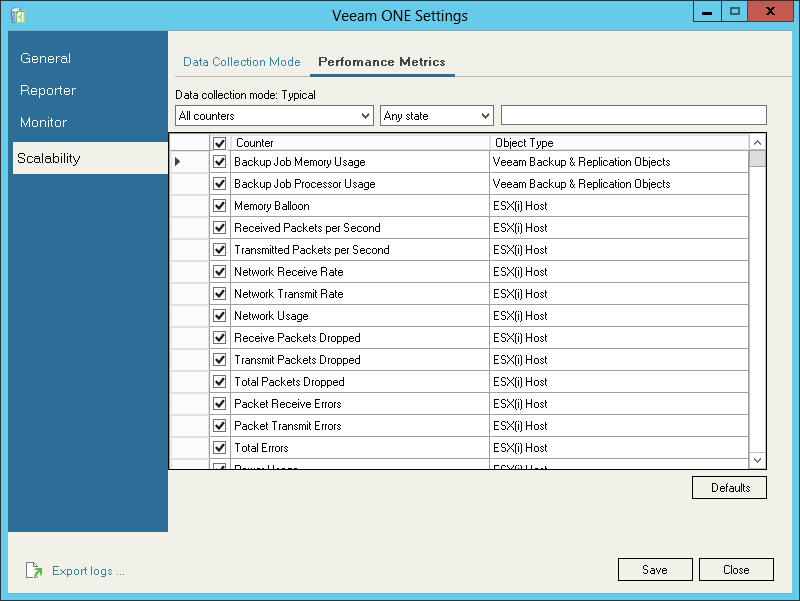The height and width of the screenshot is (601, 800).
Task: Sort by the Counter column header
Action: (360, 143)
